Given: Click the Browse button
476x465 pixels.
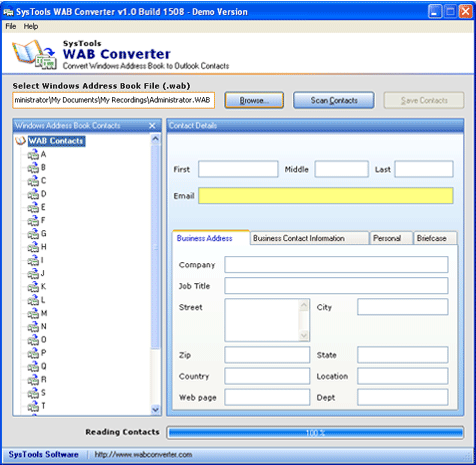Looking at the screenshot, I should [254, 100].
